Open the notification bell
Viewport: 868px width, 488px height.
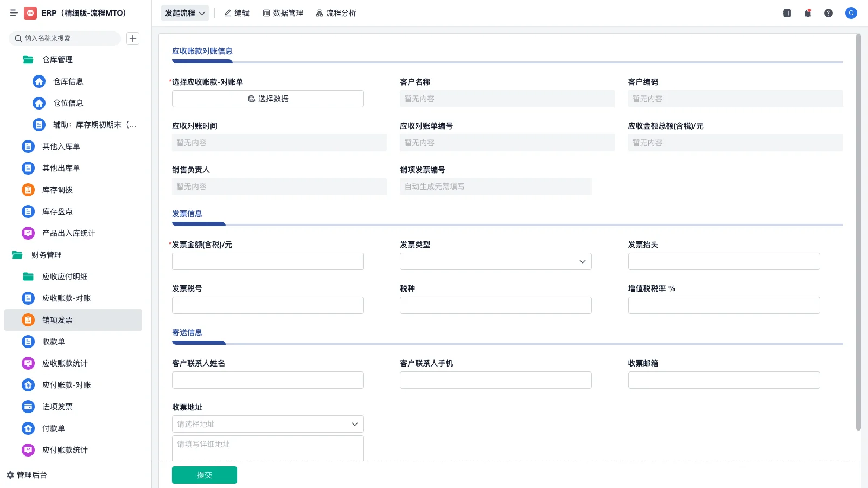pos(808,13)
